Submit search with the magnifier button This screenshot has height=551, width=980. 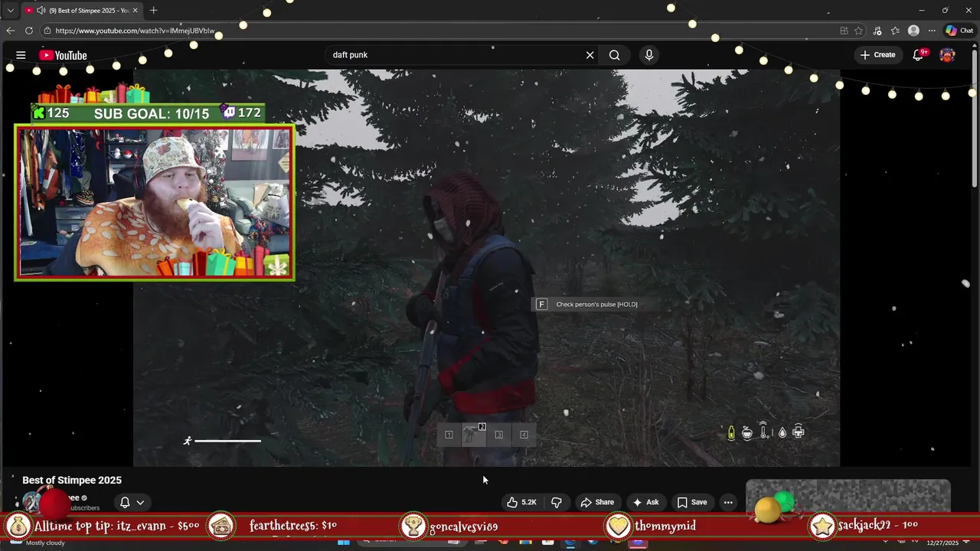614,55
